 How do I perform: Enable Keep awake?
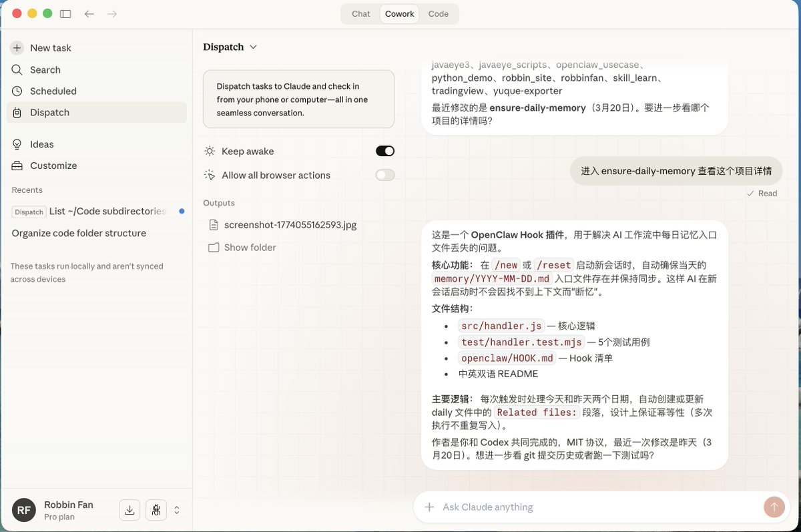click(x=384, y=151)
